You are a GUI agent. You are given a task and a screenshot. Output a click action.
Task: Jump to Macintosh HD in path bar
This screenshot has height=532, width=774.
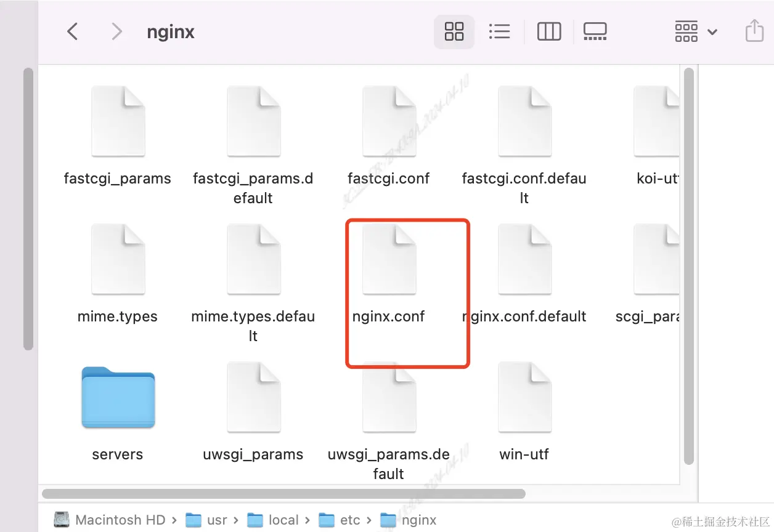(x=110, y=520)
